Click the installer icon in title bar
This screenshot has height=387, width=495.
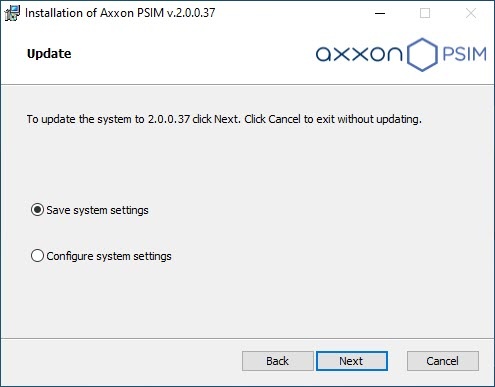tap(12, 13)
